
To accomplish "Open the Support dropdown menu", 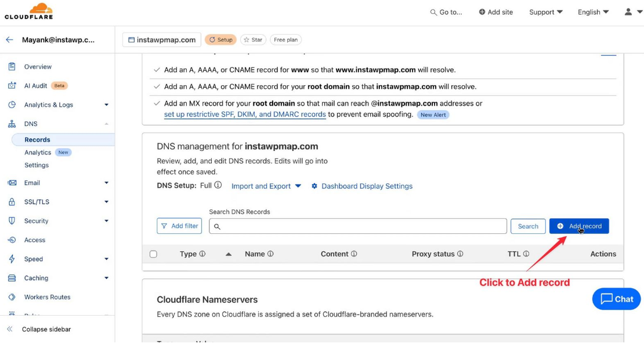I will coord(546,12).
